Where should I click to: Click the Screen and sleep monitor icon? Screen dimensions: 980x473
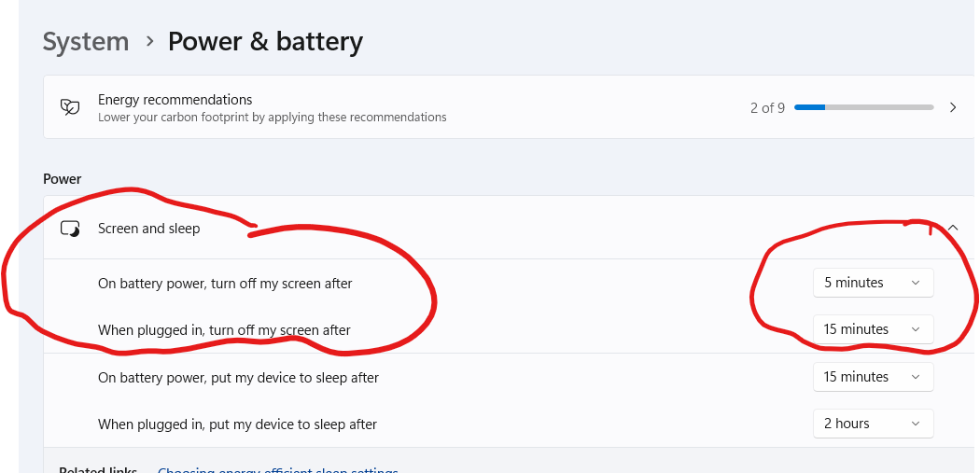coord(70,229)
